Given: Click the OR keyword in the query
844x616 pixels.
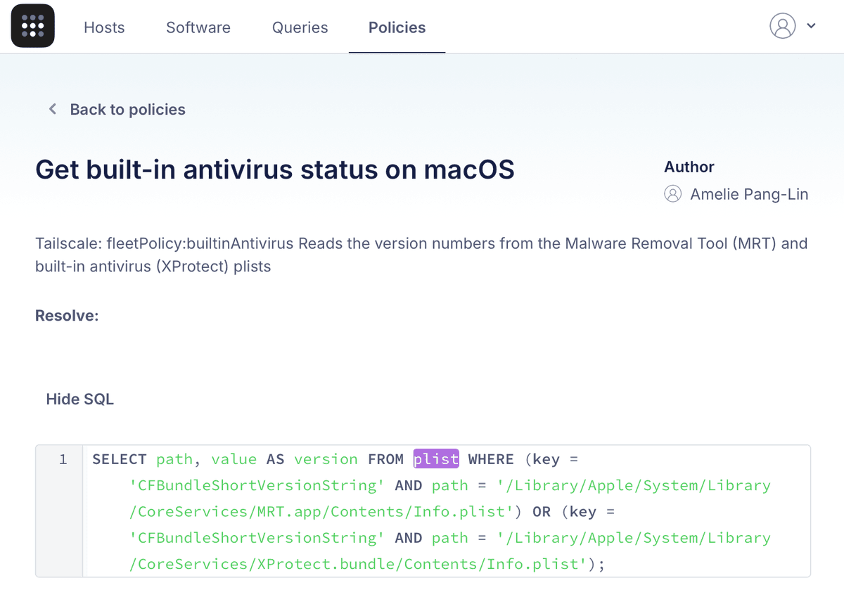Looking at the screenshot, I should pos(542,511).
